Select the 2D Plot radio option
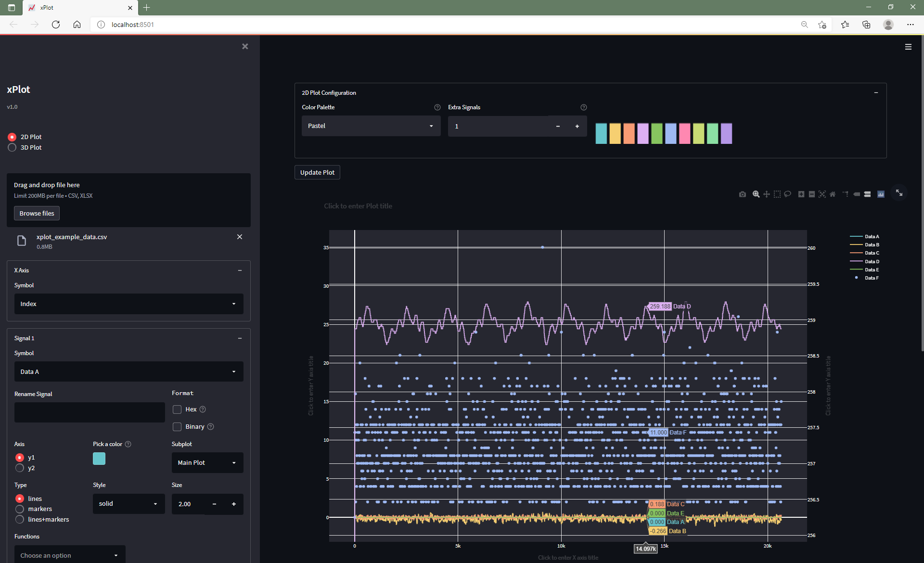 [12, 137]
